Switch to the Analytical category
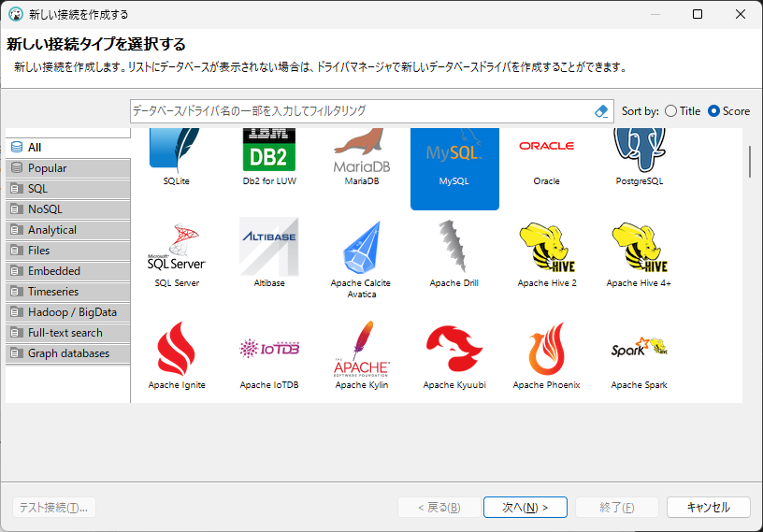The image size is (763, 532). (68, 230)
